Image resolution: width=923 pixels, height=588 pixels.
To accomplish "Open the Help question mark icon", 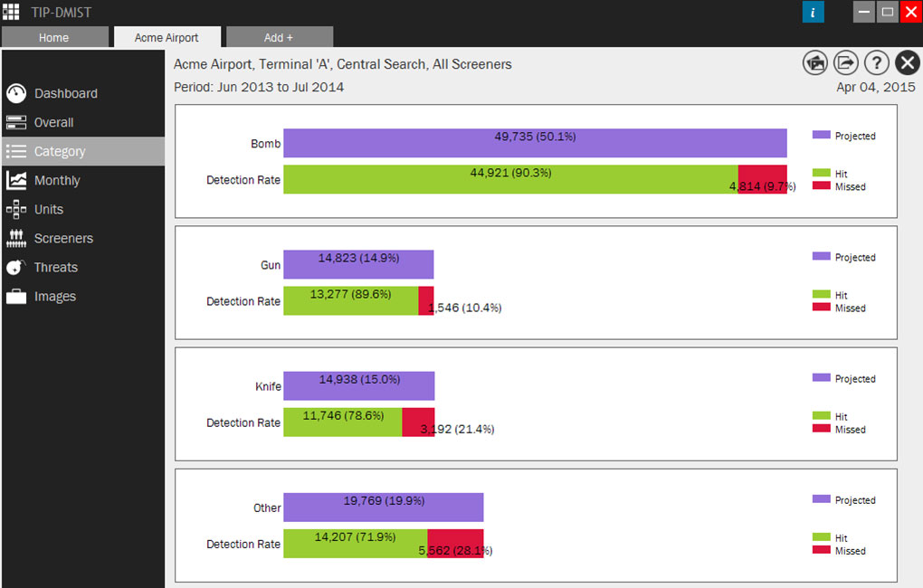I will coord(876,62).
